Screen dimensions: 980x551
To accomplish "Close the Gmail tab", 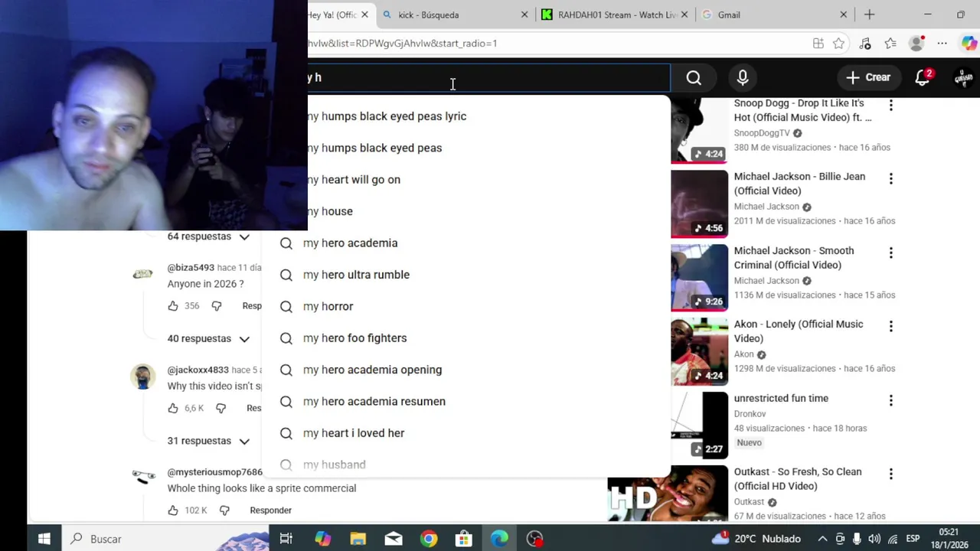I will pos(843,15).
